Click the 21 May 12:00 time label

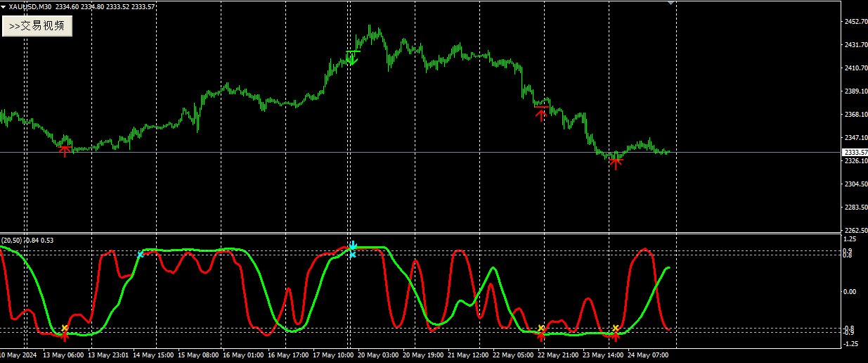point(469,355)
